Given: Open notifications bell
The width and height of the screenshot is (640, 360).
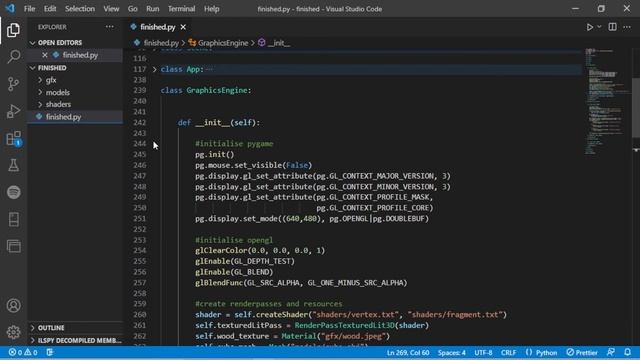Looking at the screenshot, I should (x=627, y=352).
